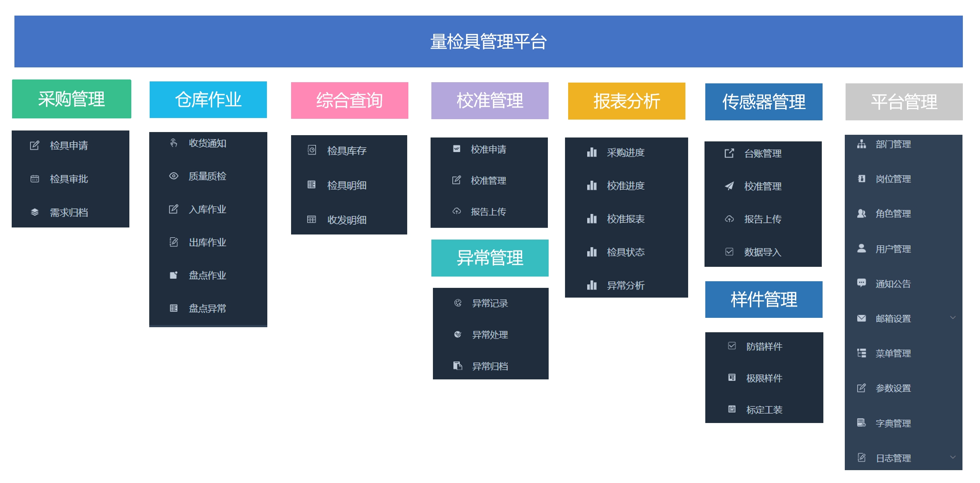Viewport: 980px width, 483px height.
Task: Open the 综合查询 module header
Action: pyautogui.click(x=350, y=100)
